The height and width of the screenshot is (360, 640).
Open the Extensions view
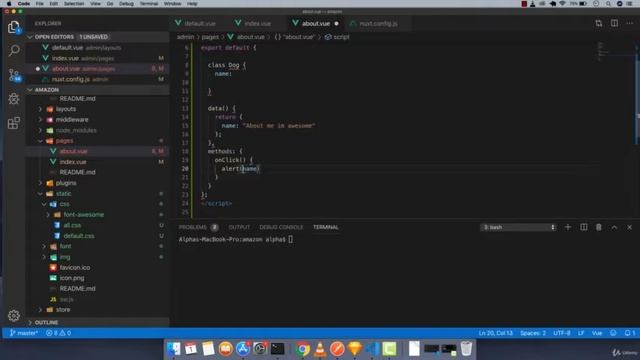tap(14, 123)
